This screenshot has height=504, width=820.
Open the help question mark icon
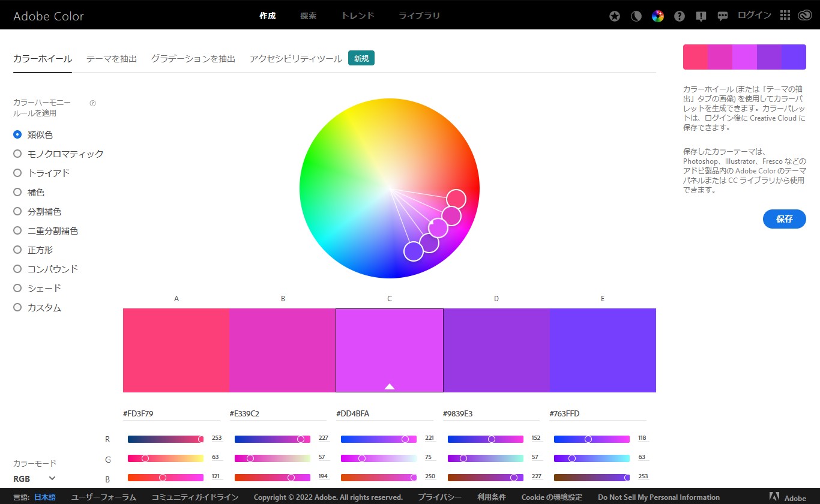click(680, 16)
